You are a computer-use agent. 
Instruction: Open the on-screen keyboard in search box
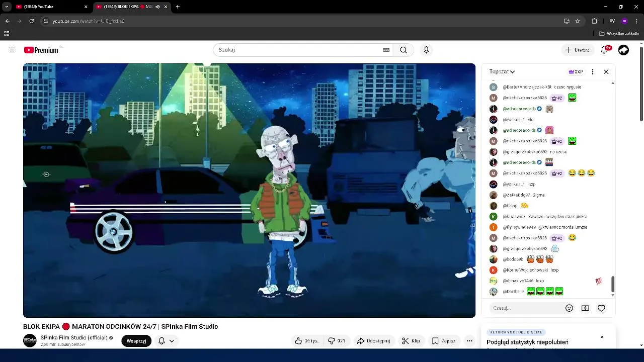point(386,50)
